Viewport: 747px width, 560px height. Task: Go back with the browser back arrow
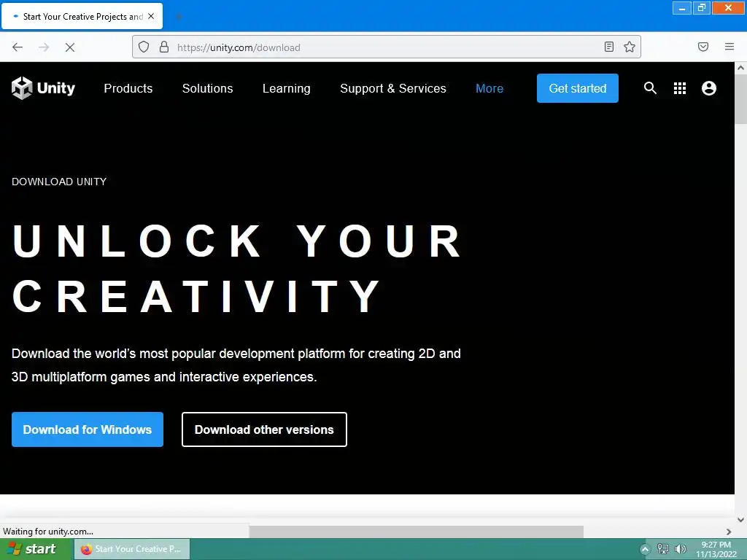[x=18, y=47]
